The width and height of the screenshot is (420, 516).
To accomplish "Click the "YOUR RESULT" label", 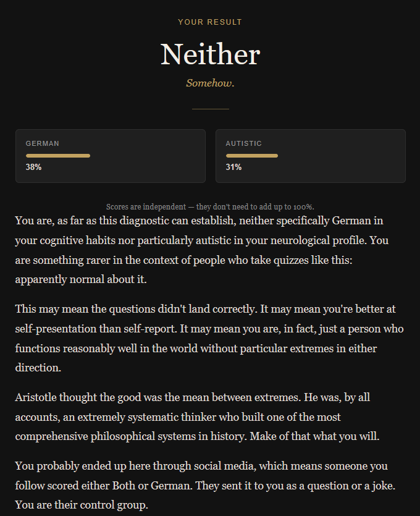I will pyautogui.click(x=210, y=22).
